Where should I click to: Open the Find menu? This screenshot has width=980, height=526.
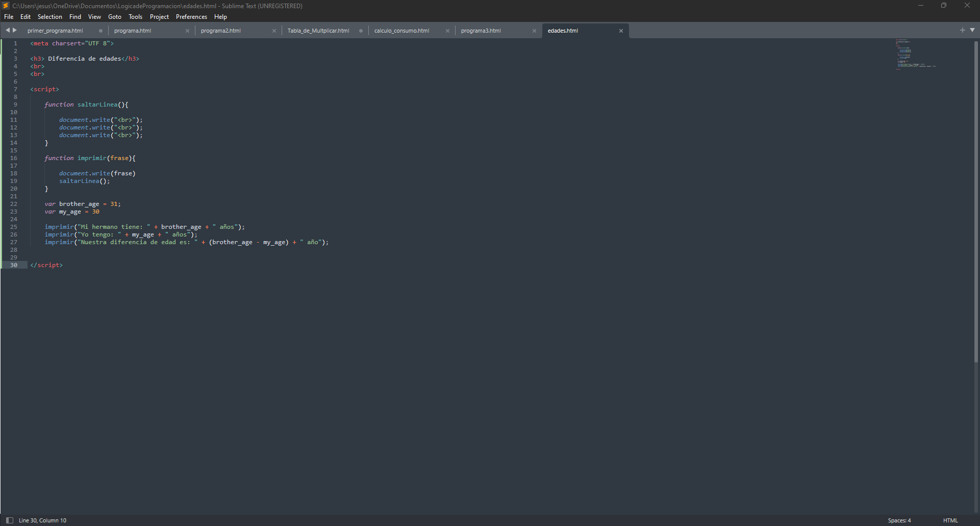point(75,17)
